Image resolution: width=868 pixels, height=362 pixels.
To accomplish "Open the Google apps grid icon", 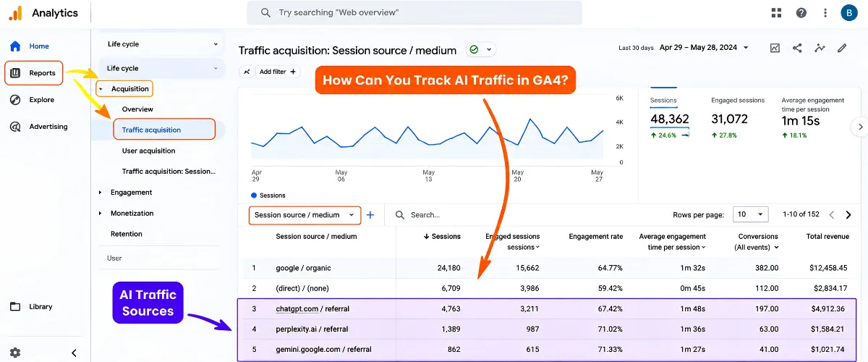I will pyautogui.click(x=776, y=12).
